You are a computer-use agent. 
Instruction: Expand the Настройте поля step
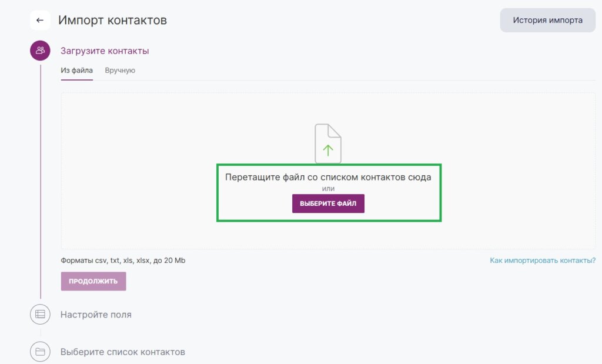[96, 315]
